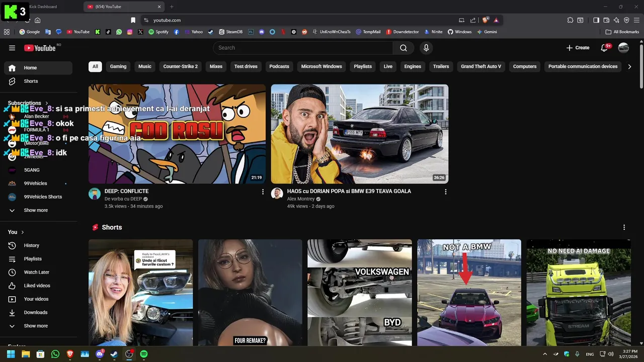644x362 pixels.
Task: Open the FORMULA 1 subscription
Action: (x=38, y=130)
